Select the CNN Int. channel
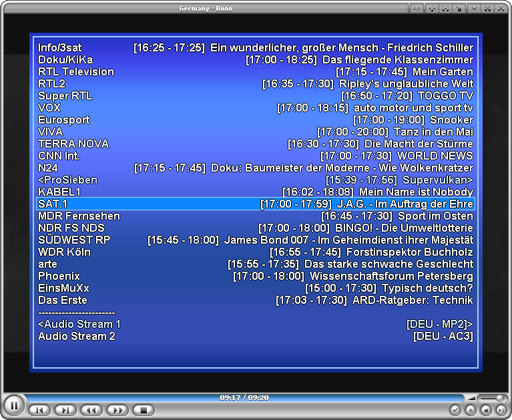The image size is (512, 420). [256, 156]
